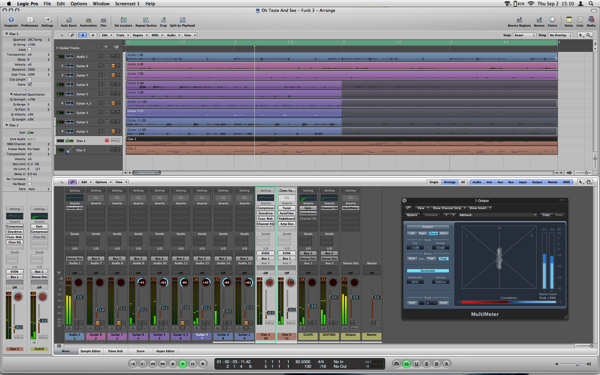
Task: Open the Arrange Track local menu
Action: tap(122, 35)
